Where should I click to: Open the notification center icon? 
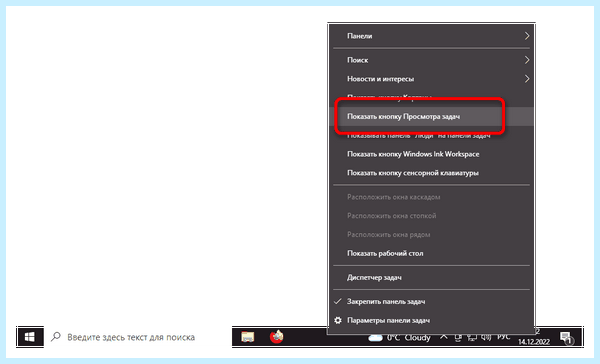pyautogui.click(x=566, y=337)
